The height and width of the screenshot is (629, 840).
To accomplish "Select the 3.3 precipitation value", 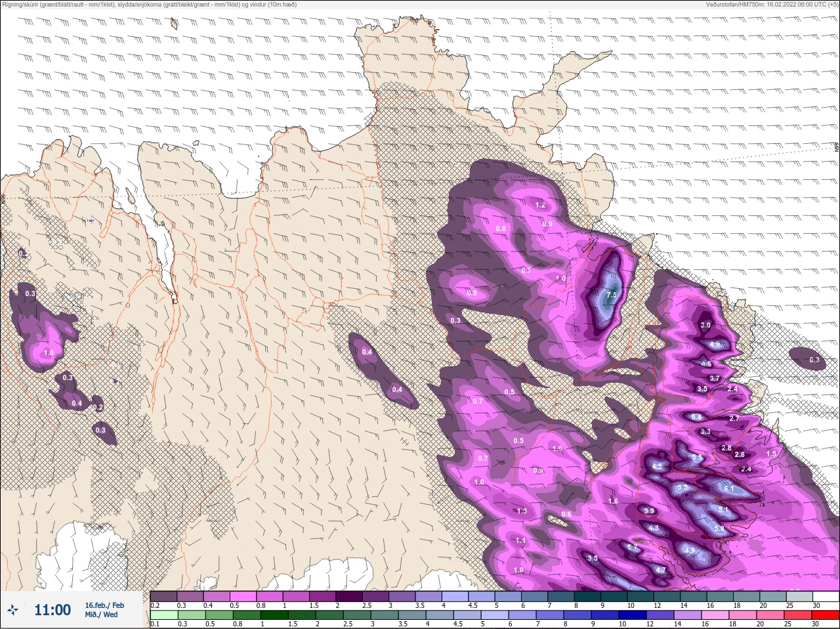I will pos(705,431).
